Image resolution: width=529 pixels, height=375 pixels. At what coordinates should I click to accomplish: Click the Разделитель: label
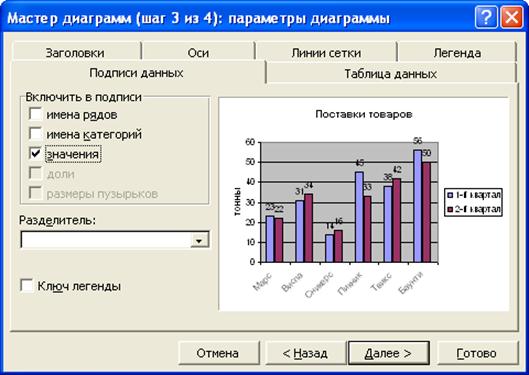[x=57, y=220]
